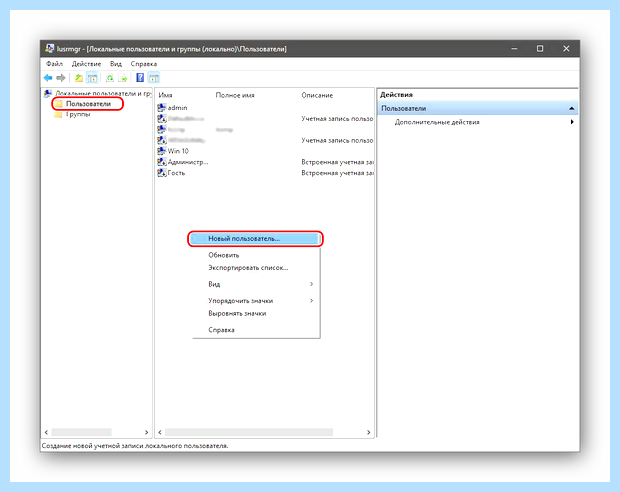Screen dimensions: 620x492
Task: Click the Up one level folder icon
Action: pyautogui.click(x=79, y=78)
